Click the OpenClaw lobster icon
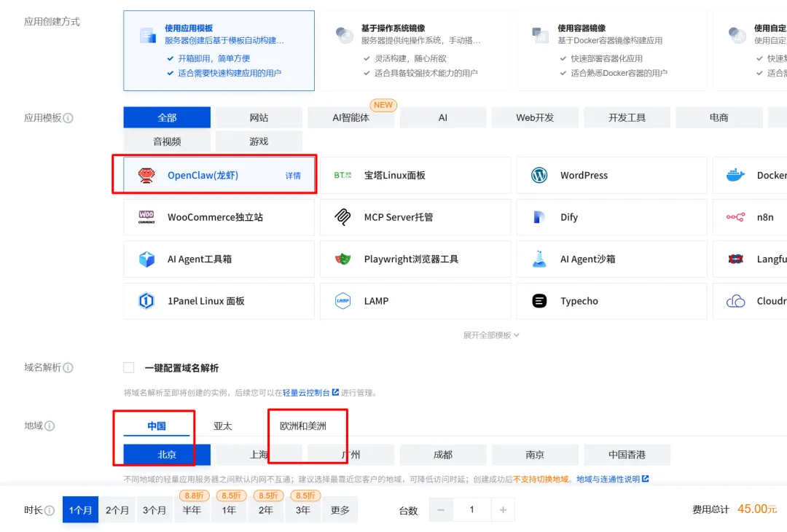 [146, 175]
